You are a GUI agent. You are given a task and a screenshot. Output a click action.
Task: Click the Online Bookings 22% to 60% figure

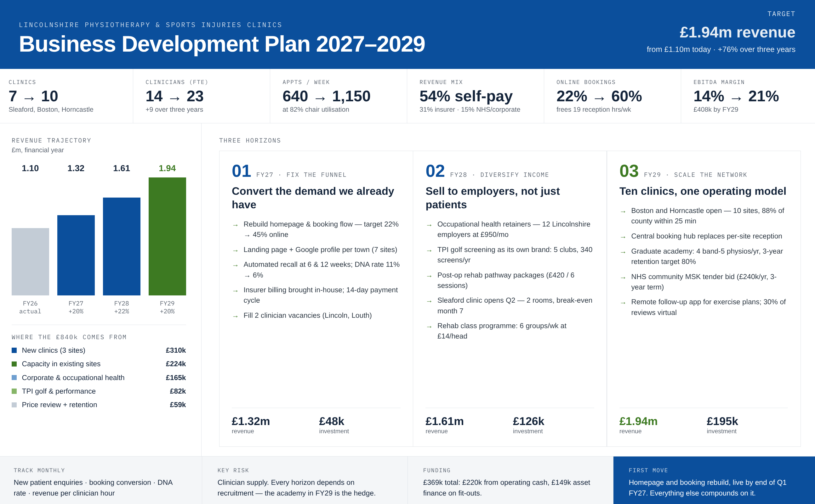pos(599,96)
